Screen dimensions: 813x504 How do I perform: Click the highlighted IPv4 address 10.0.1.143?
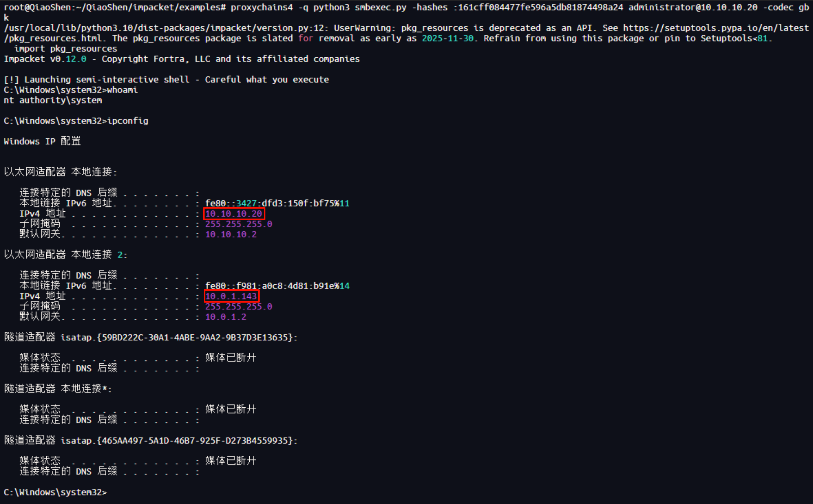tap(231, 296)
